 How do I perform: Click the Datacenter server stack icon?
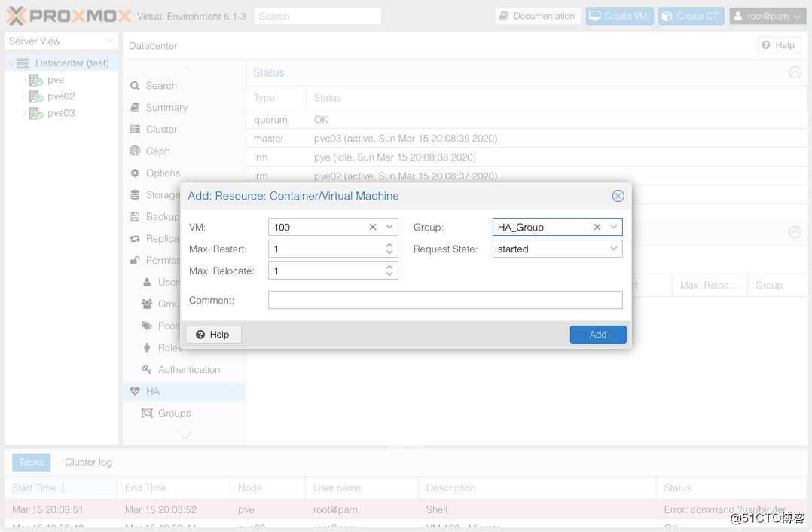pos(23,63)
